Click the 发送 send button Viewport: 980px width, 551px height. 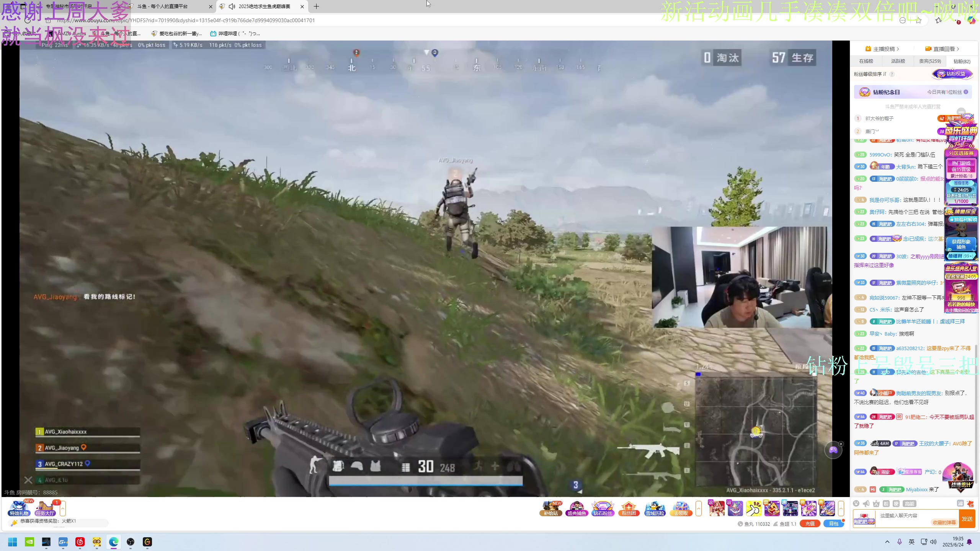pos(967,519)
